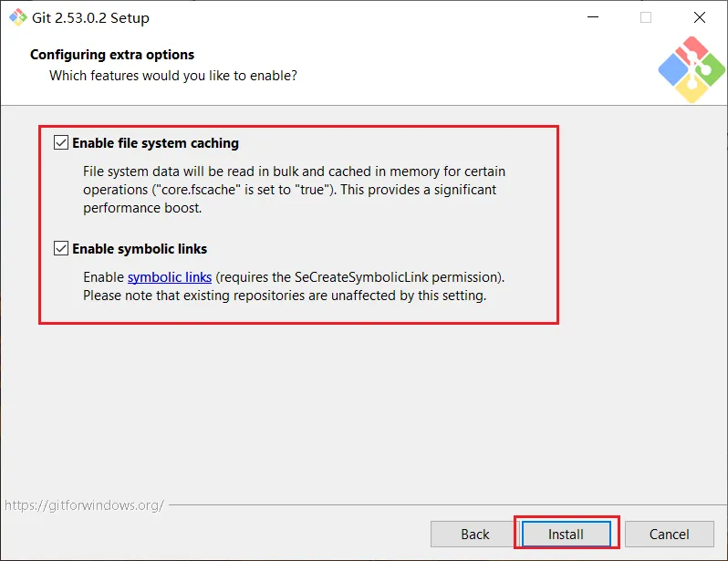The image size is (728, 561).
Task: Open the symbolic links hyperlink
Action: tap(170, 277)
